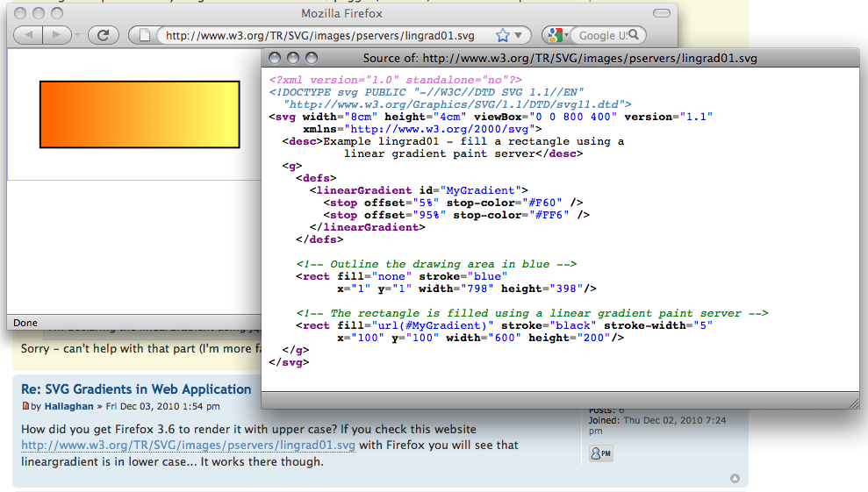Open the back/forward history dropdown arrow
Viewport: 868px width, 492px height.
77,35
